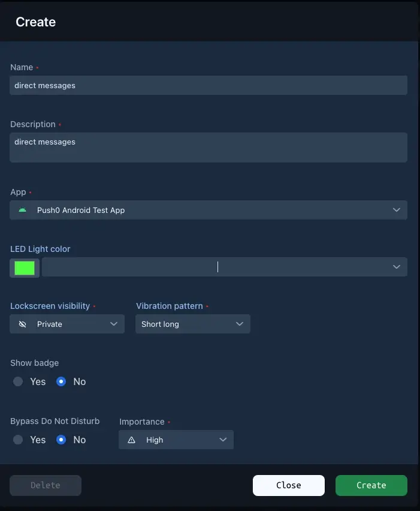
Task: Click the Vibration pattern label
Action: (x=170, y=306)
